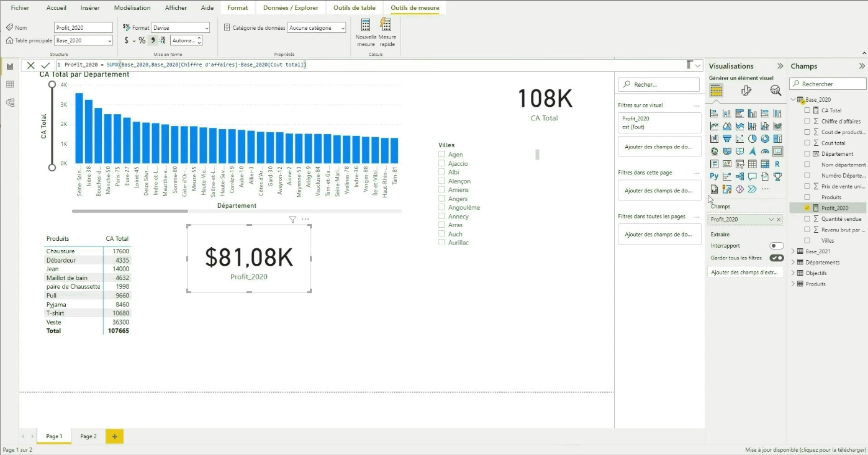Open the Format dropdown showing Devise
This screenshot has width=868, height=455.
click(x=181, y=28)
